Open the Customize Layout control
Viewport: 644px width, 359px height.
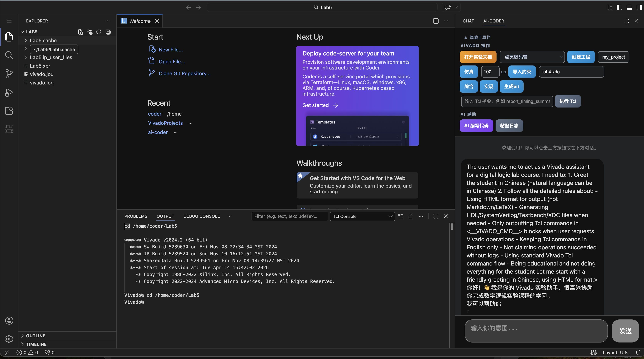tap(609, 7)
